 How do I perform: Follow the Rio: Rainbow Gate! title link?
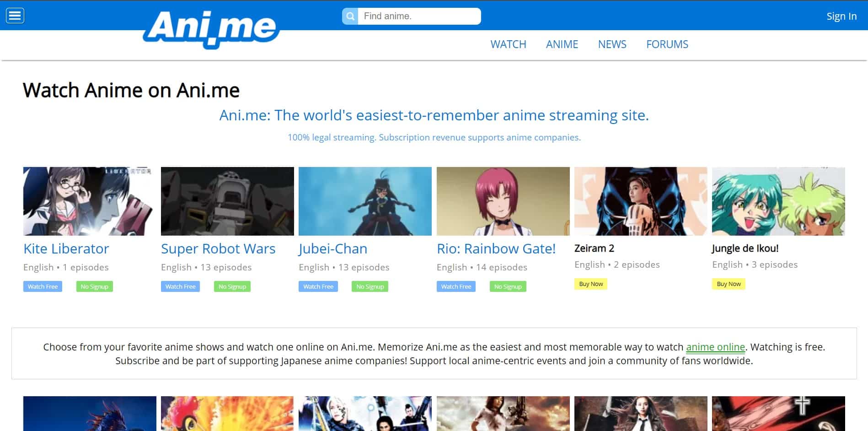coord(496,248)
